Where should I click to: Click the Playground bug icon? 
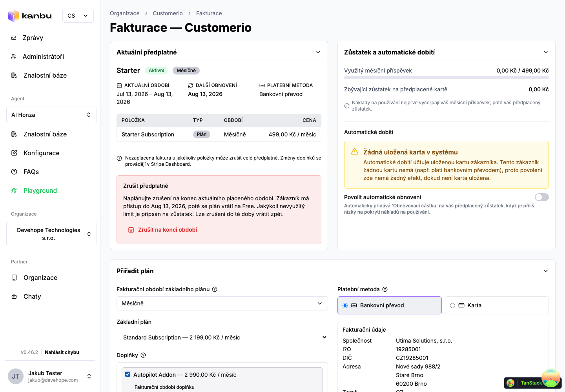[x=14, y=191]
